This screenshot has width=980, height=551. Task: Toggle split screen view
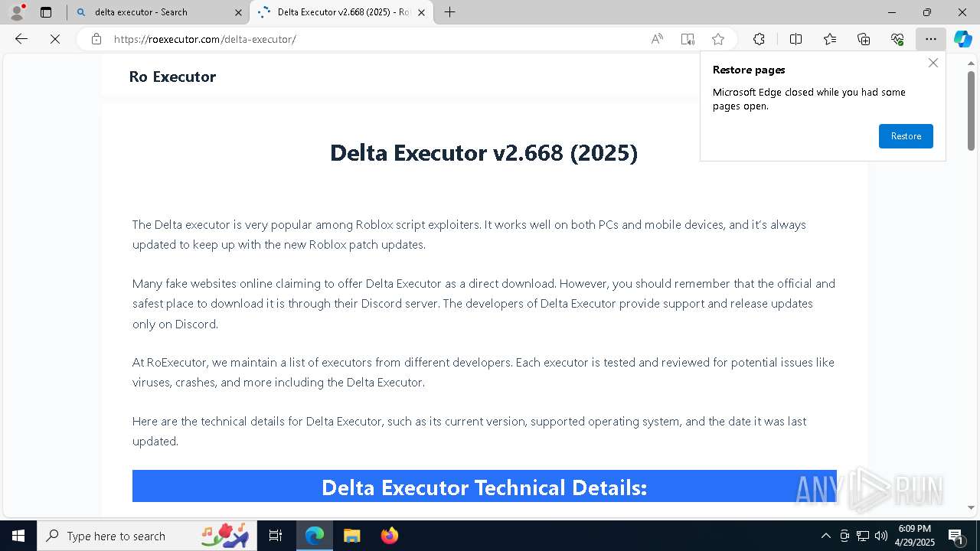(795, 39)
